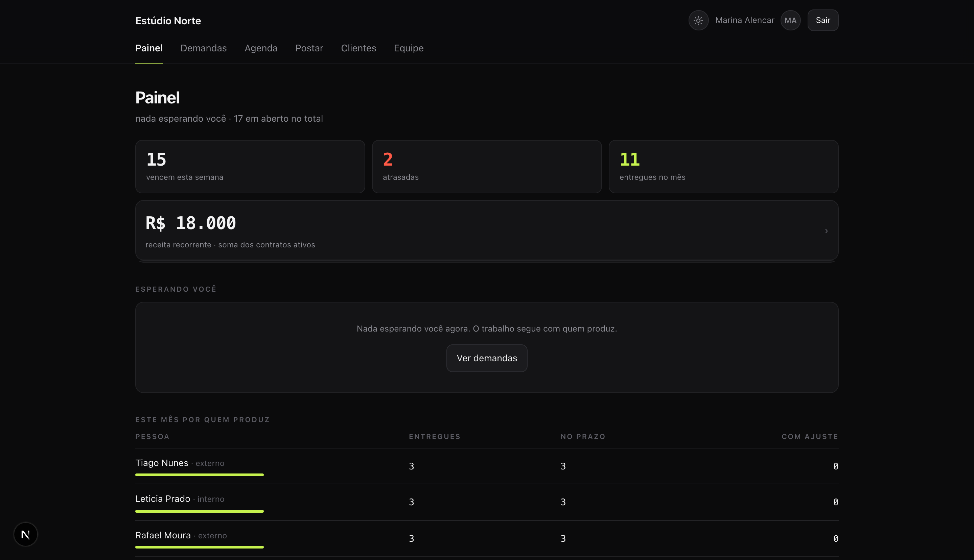Image resolution: width=974 pixels, height=560 pixels.
Task: Click the MA user avatar
Action: pos(790,20)
